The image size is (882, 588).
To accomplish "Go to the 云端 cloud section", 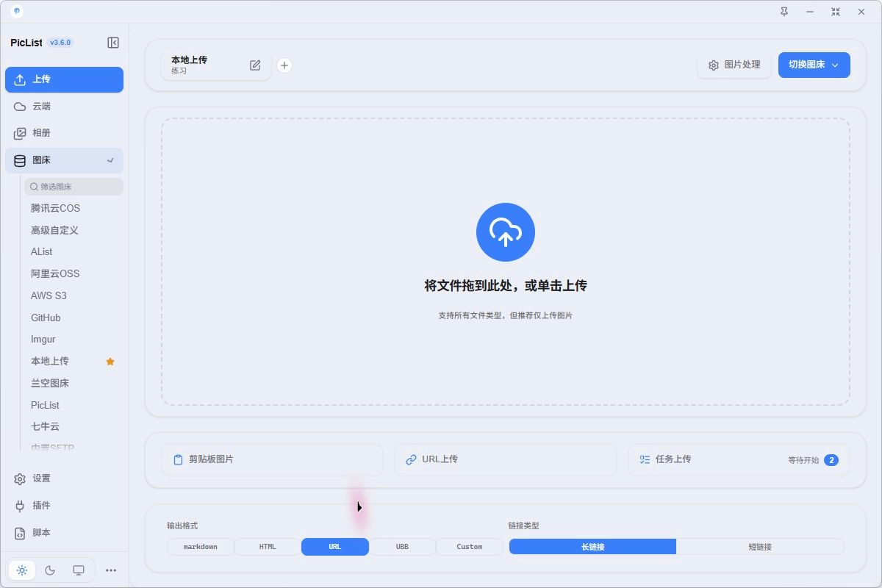I will 64,107.
